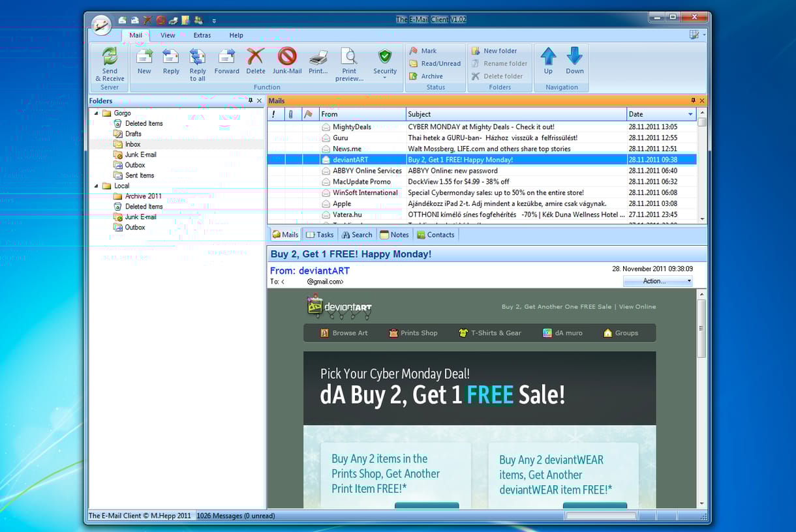
Task: Toggle Read/Unread status in ribbon
Action: tap(435, 63)
